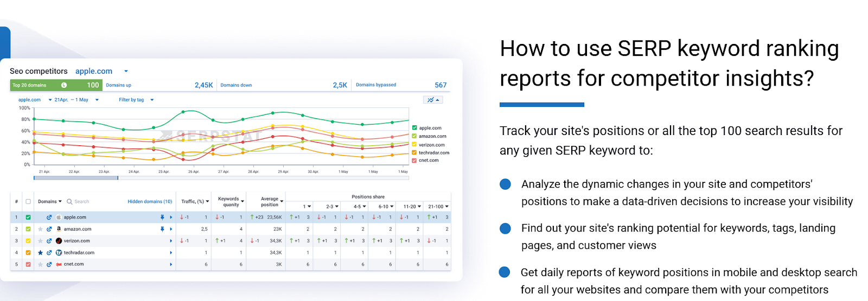The width and height of the screenshot is (868, 301).
Task: Click the favorite star for amazon.com
Action: (40, 229)
